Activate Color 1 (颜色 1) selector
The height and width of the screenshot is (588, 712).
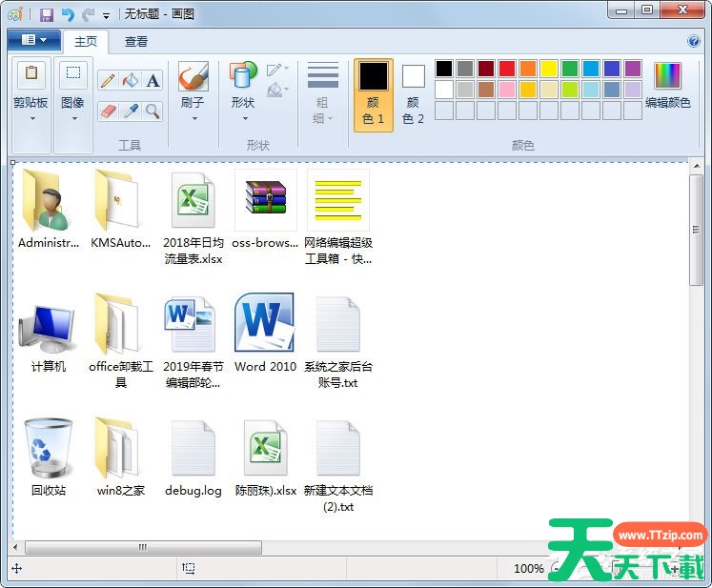373,93
